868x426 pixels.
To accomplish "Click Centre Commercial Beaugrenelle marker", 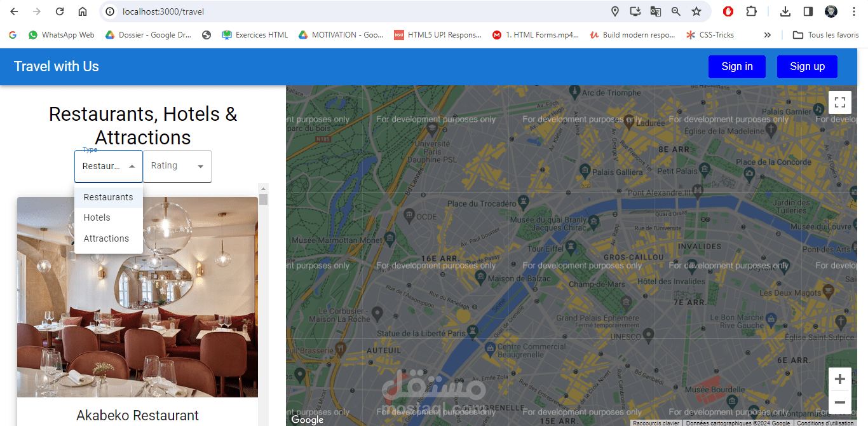I will (491, 348).
